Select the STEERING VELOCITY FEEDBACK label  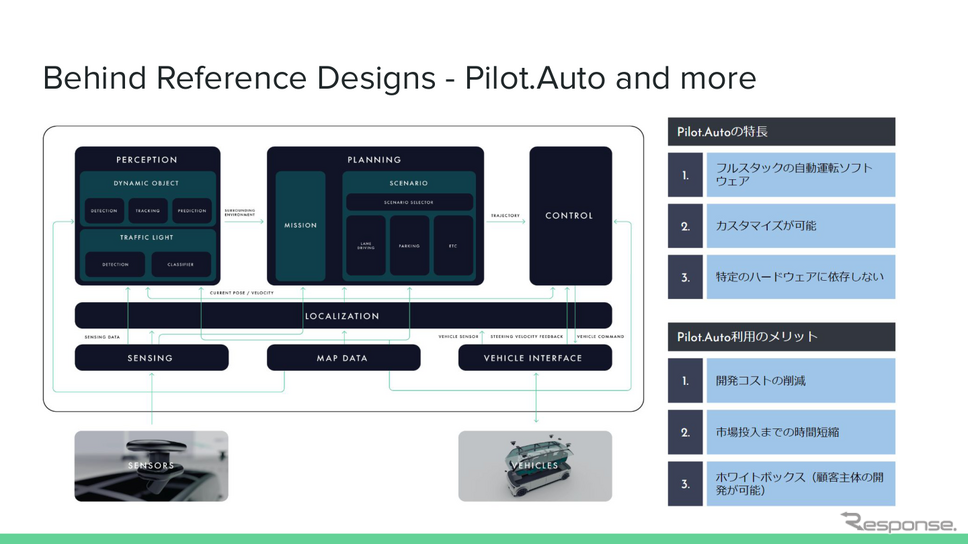[527, 337]
